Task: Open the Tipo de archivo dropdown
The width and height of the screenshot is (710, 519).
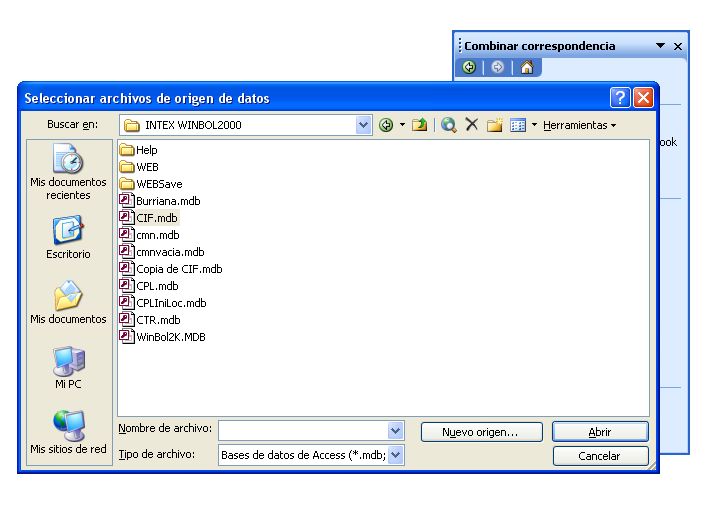Action: [396, 455]
